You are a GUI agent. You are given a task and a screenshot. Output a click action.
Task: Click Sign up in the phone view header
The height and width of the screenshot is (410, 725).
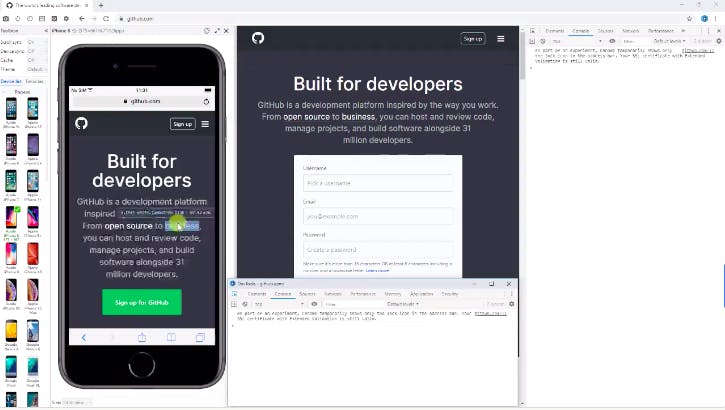pos(183,124)
